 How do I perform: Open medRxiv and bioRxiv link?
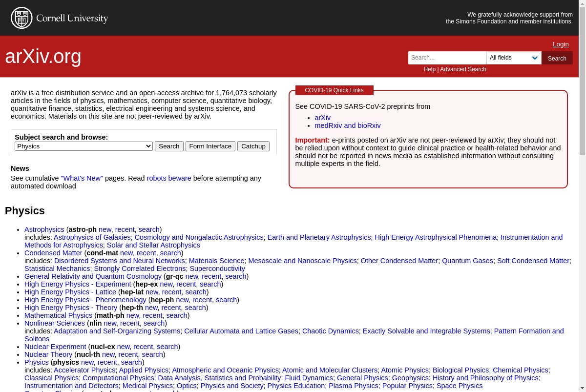tap(348, 125)
